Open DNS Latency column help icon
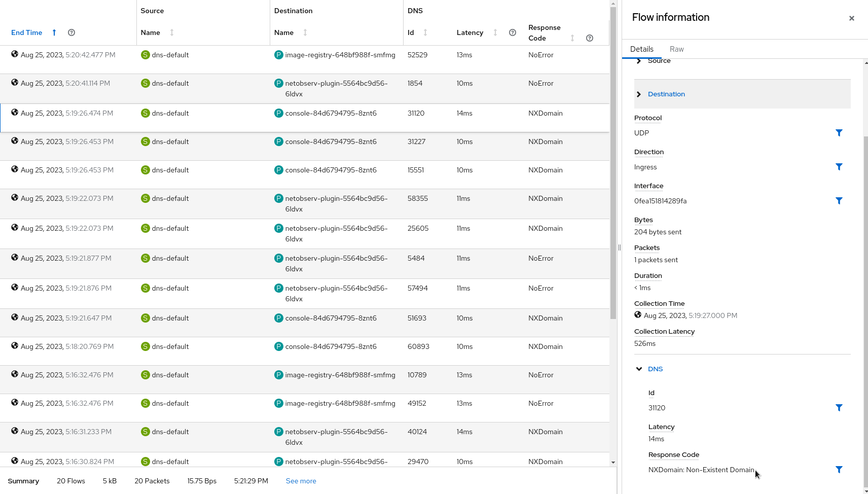 pos(513,32)
